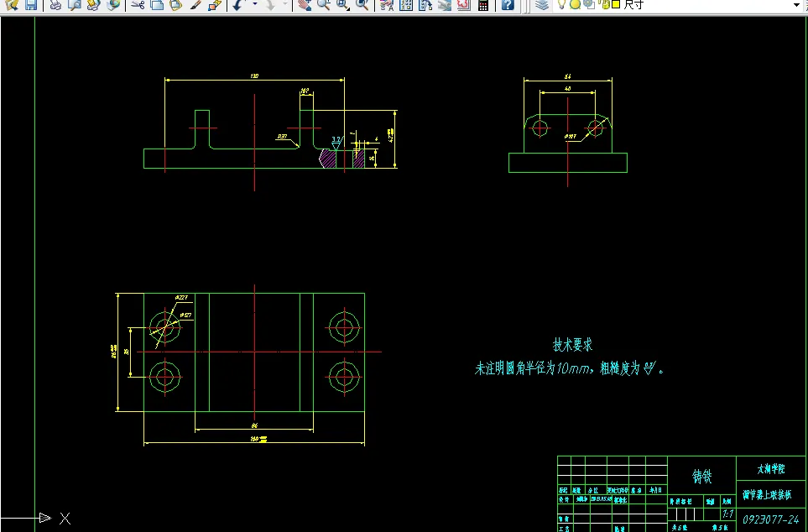Toggle layer freeze in current viewport
Viewport: 808px width, 532px height.
point(588,5)
